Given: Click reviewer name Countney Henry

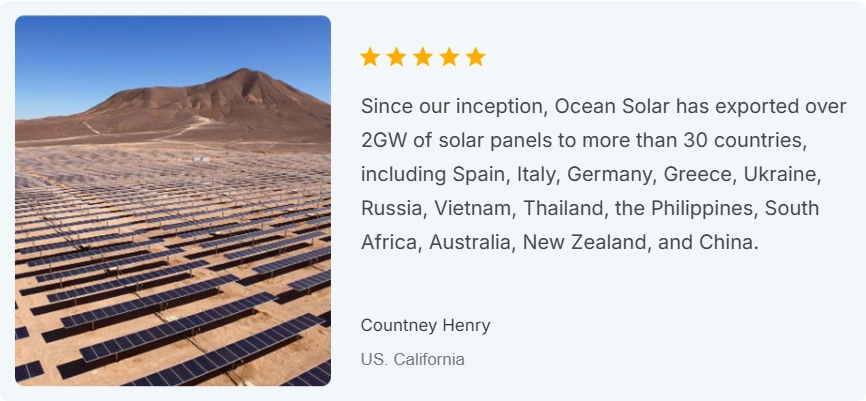Looking at the screenshot, I should pos(425,326).
